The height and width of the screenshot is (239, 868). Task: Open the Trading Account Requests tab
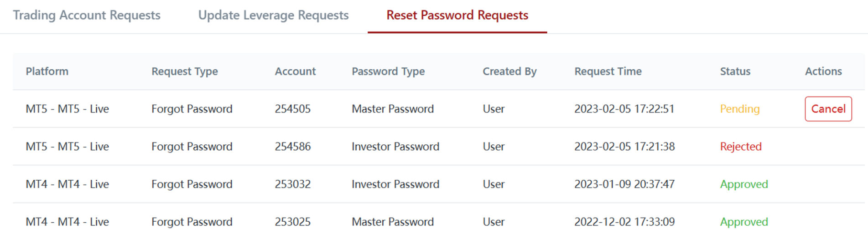(87, 15)
